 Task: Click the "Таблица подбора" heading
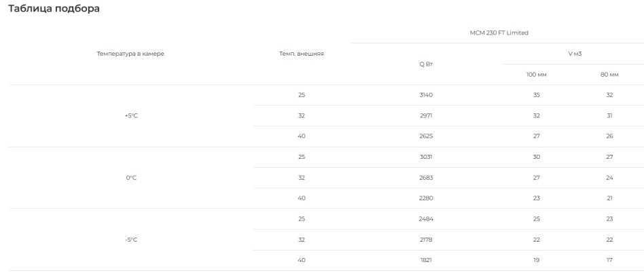point(54,8)
